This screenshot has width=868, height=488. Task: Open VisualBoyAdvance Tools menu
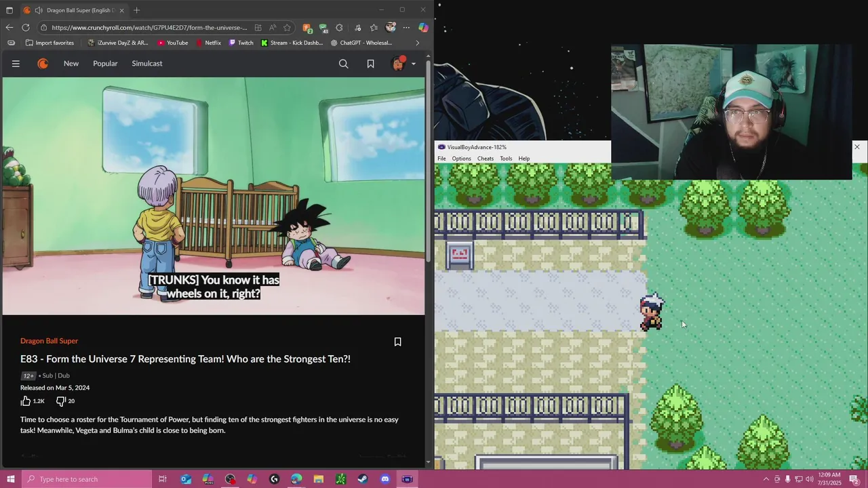506,159
